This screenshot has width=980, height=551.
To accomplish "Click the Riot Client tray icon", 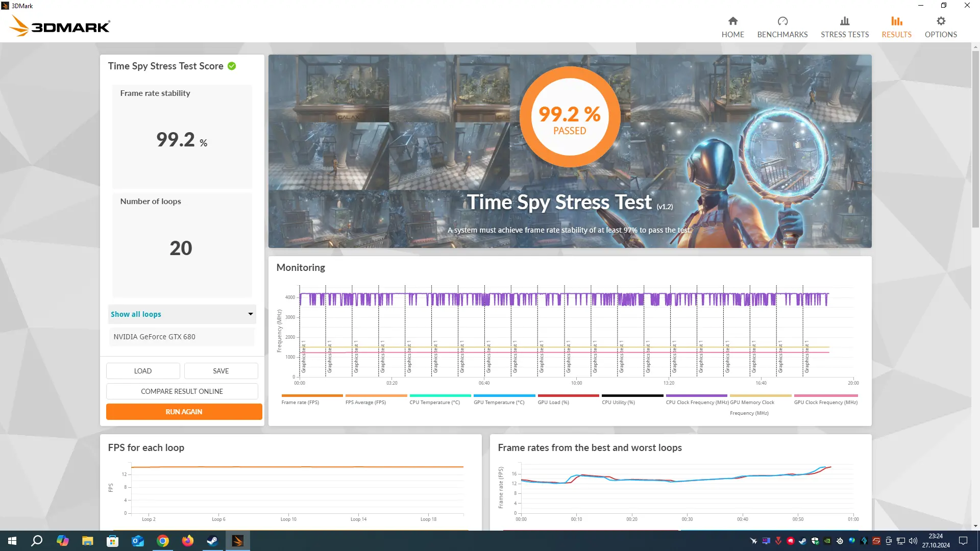I will [x=791, y=541].
